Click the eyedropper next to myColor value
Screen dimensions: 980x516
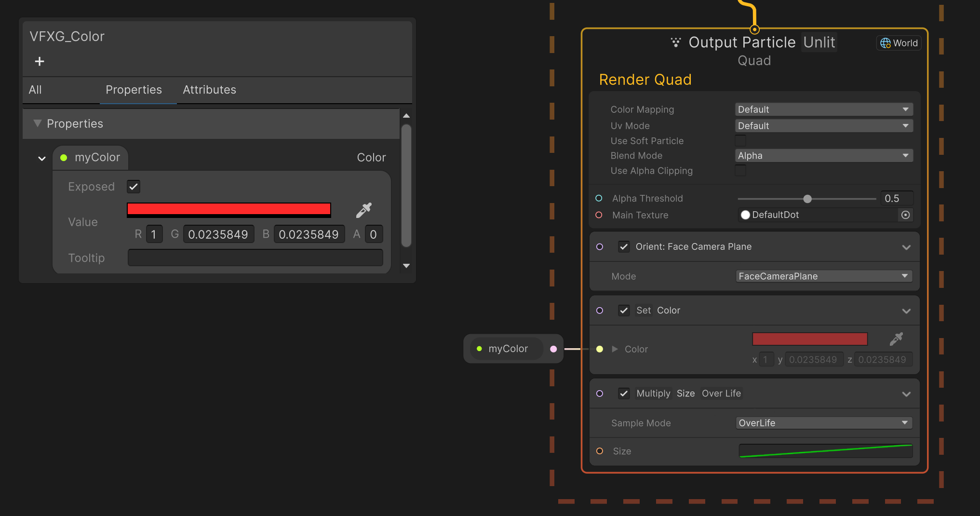pos(364,210)
